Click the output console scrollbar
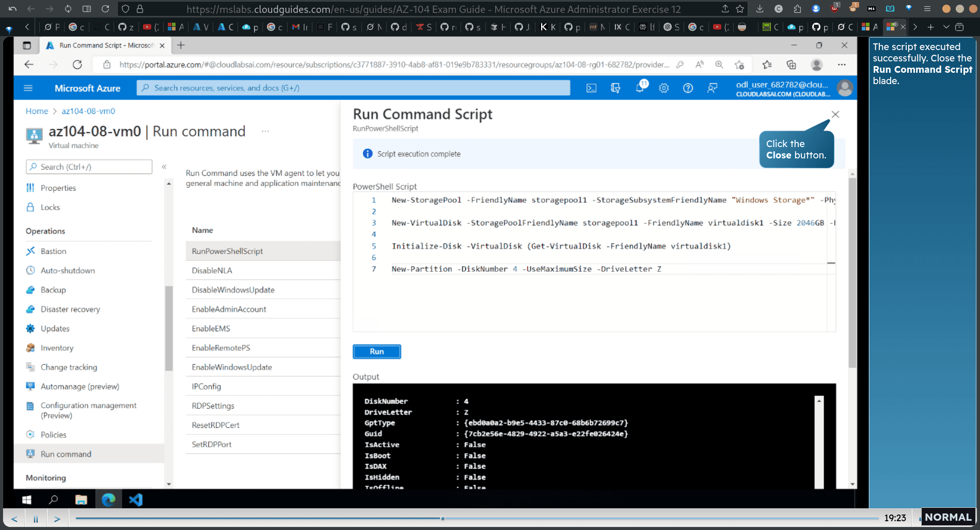The width and height of the screenshot is (980, 530). pos(819,442)
